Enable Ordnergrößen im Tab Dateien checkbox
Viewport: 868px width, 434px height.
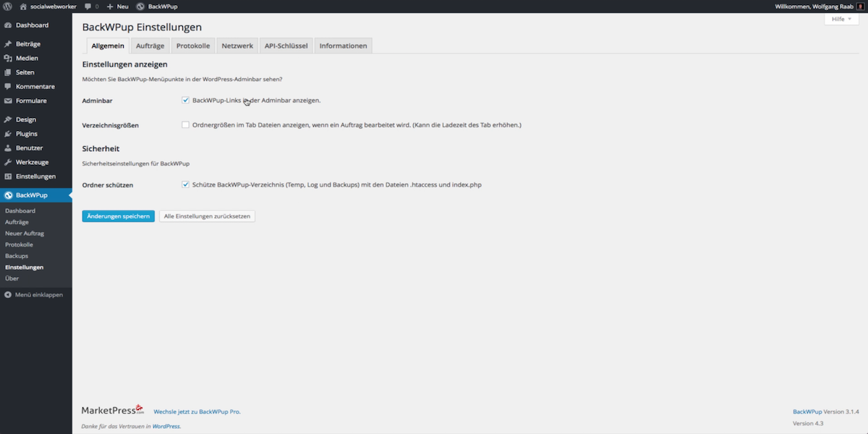tap(186, 125)
